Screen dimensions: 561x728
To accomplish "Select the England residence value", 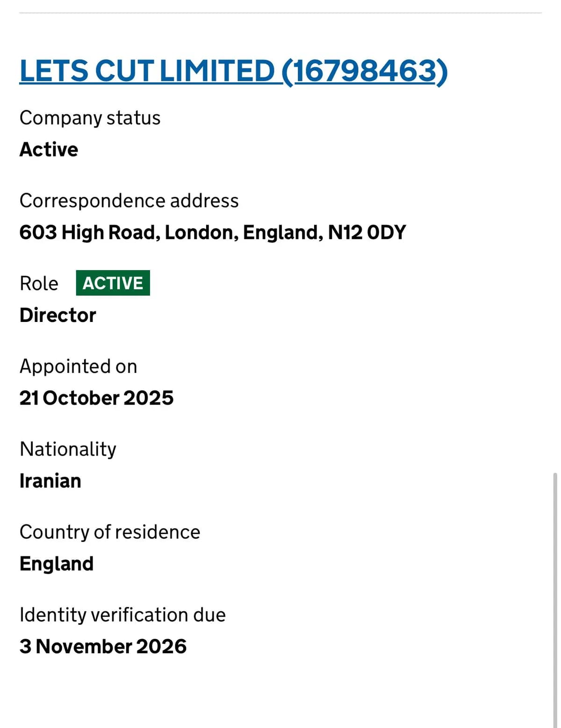I will (57, 564).
